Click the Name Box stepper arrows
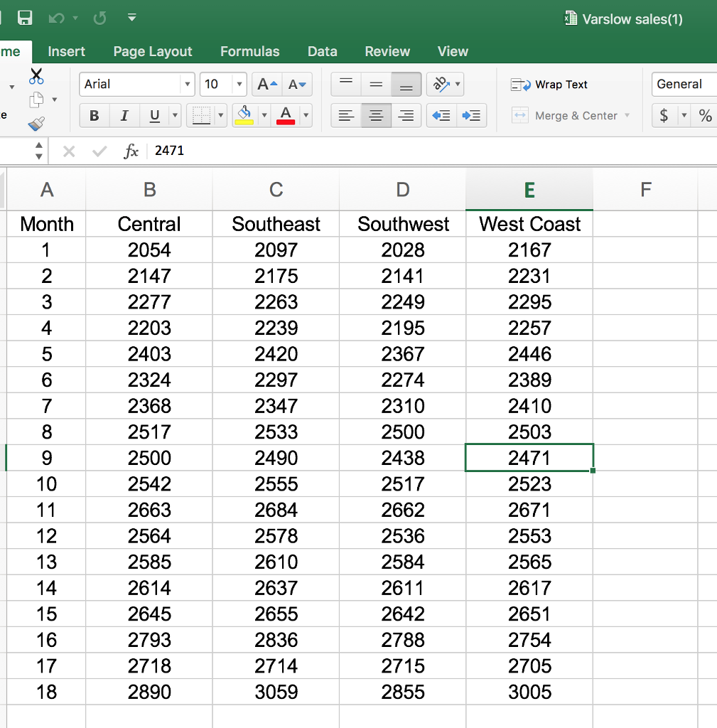This screenshot has height=728, width=717. (39, 151)
